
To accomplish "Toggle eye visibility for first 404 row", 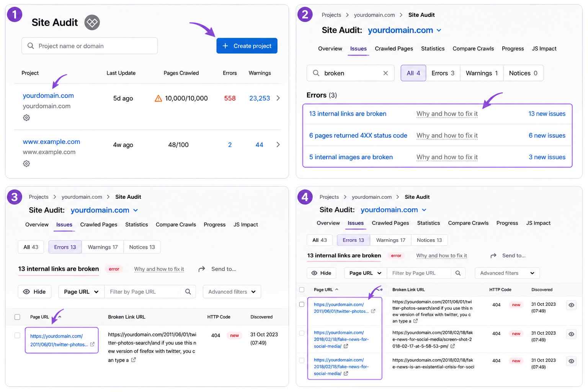I will [x=571, y=305].
